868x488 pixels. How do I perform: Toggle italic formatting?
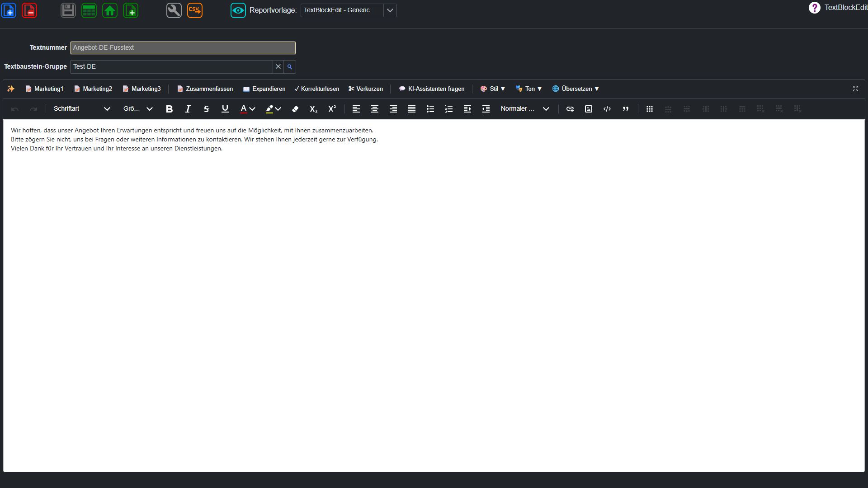tap(188, 109)
